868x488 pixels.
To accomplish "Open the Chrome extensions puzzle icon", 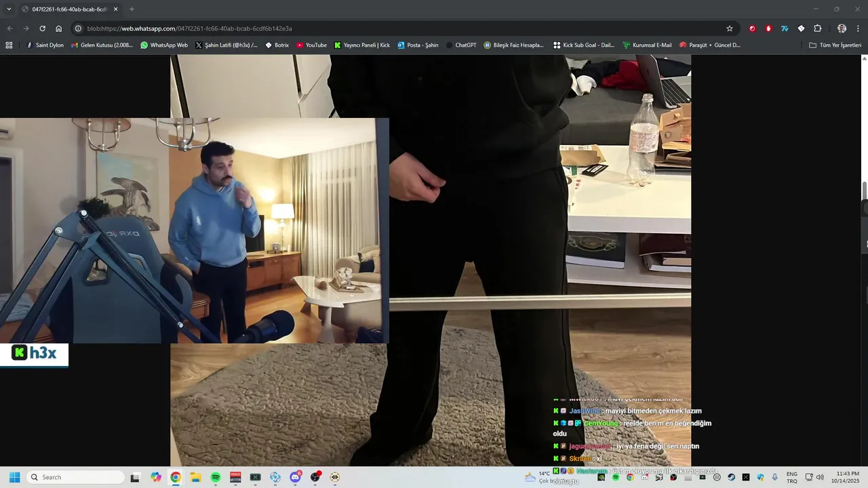I will click(817, 28).
